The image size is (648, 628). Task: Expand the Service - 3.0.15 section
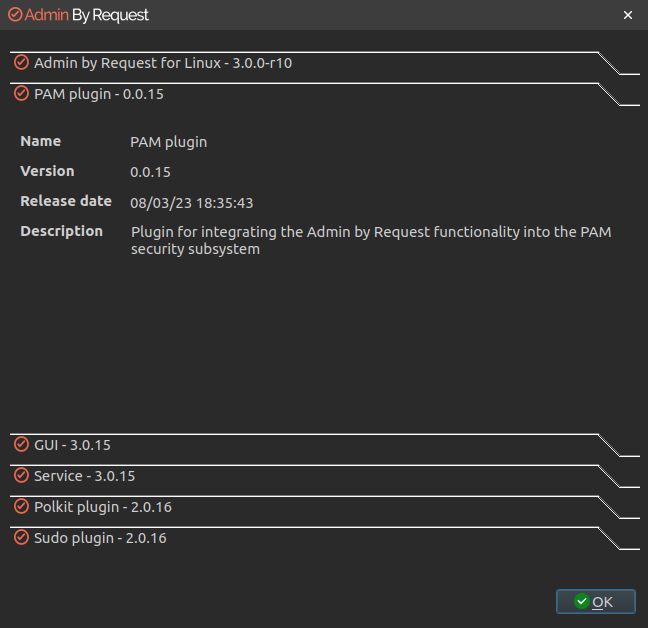pos(324,476)
